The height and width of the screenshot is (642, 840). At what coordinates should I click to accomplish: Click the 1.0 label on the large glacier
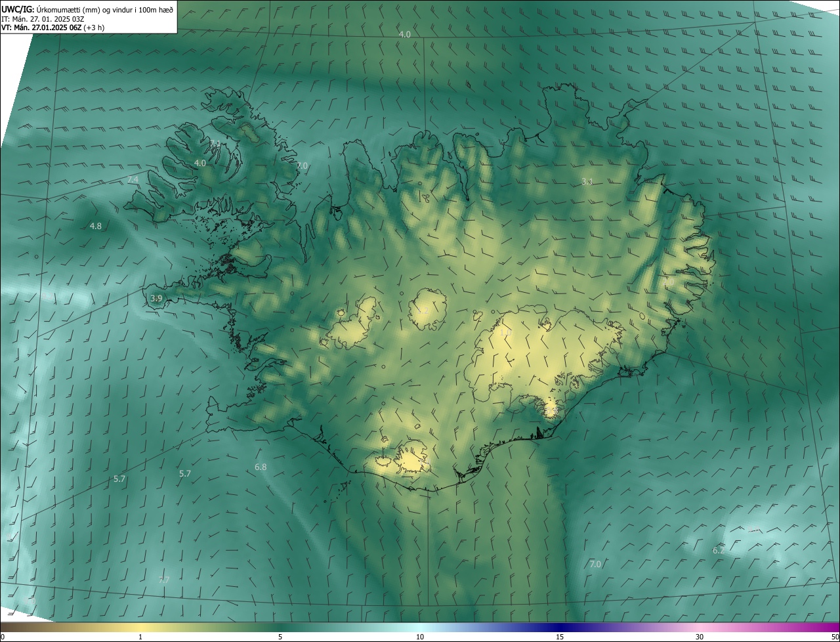[505, 333]
